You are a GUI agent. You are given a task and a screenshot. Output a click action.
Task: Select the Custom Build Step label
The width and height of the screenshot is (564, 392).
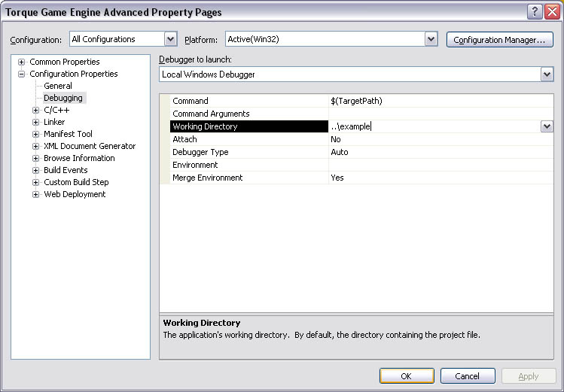pos(76,182)
